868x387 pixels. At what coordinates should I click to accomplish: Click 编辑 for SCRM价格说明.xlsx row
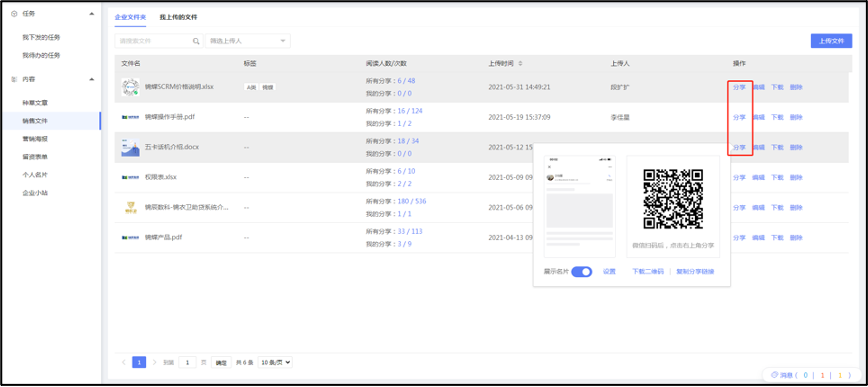click(758, 87)
